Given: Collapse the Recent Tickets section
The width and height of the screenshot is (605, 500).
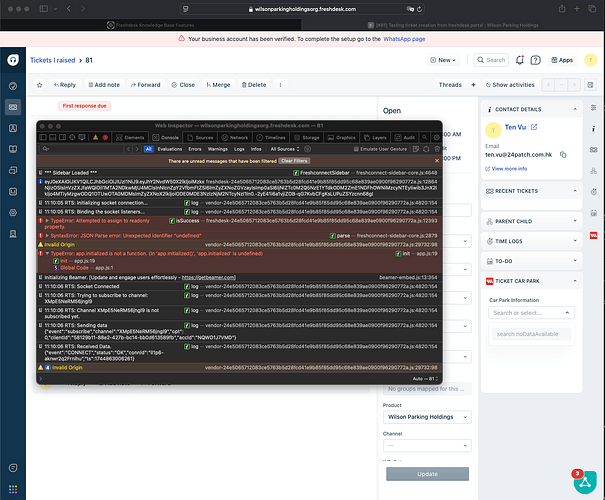Looking at the screenshot, I should pyautogui.click(x=575, y=191).
